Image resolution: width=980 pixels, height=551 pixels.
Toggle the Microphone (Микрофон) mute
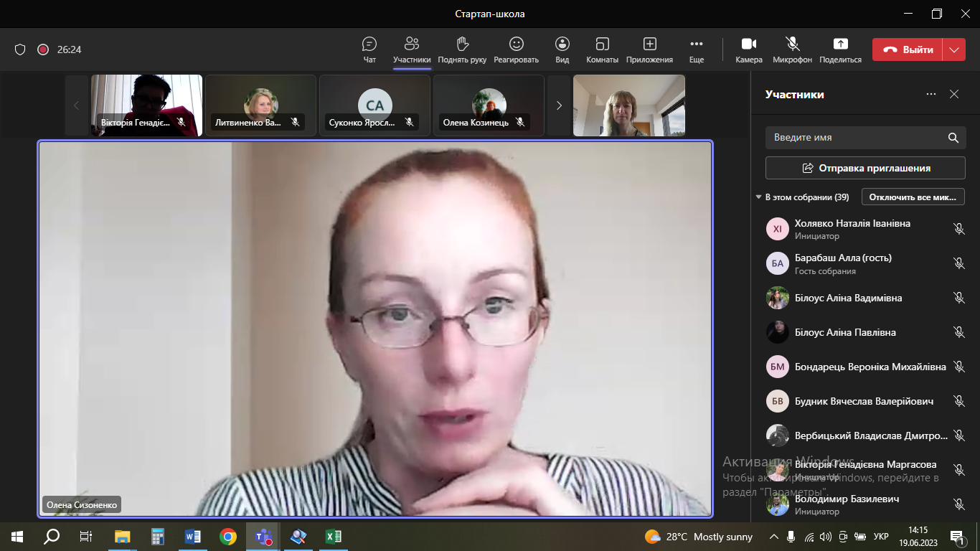pos(792,44)
